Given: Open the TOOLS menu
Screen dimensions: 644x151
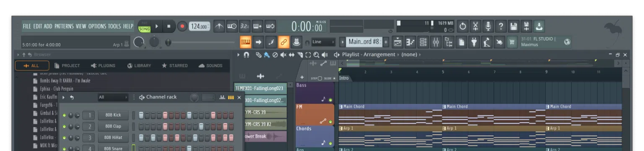Looking at the screenshot, I should tap(114, 26).
